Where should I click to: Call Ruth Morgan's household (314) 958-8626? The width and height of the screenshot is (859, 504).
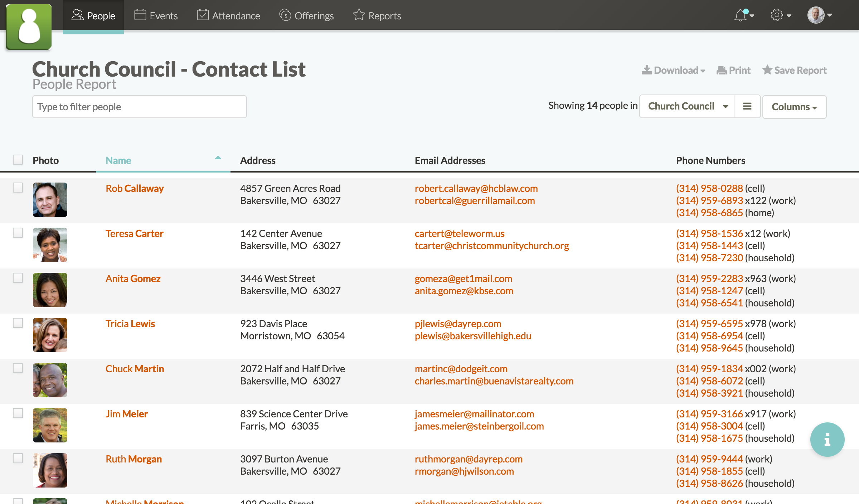click(709, 483)
